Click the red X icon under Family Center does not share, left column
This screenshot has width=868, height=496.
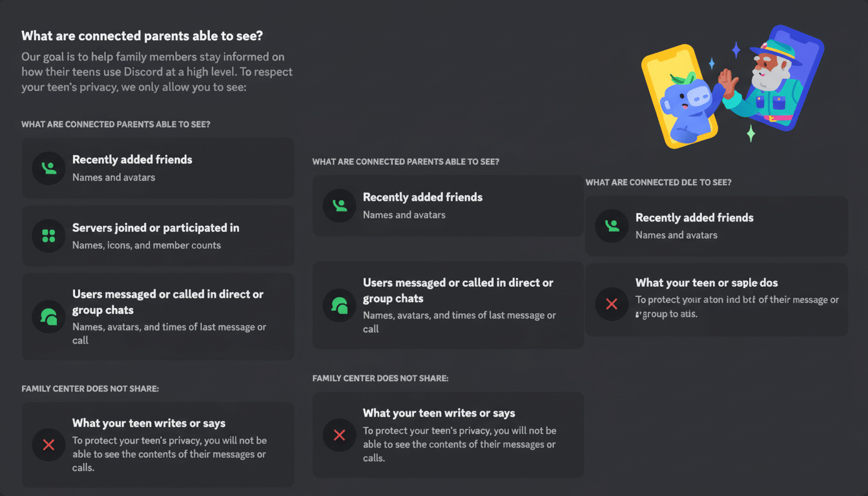click(48, 444)
